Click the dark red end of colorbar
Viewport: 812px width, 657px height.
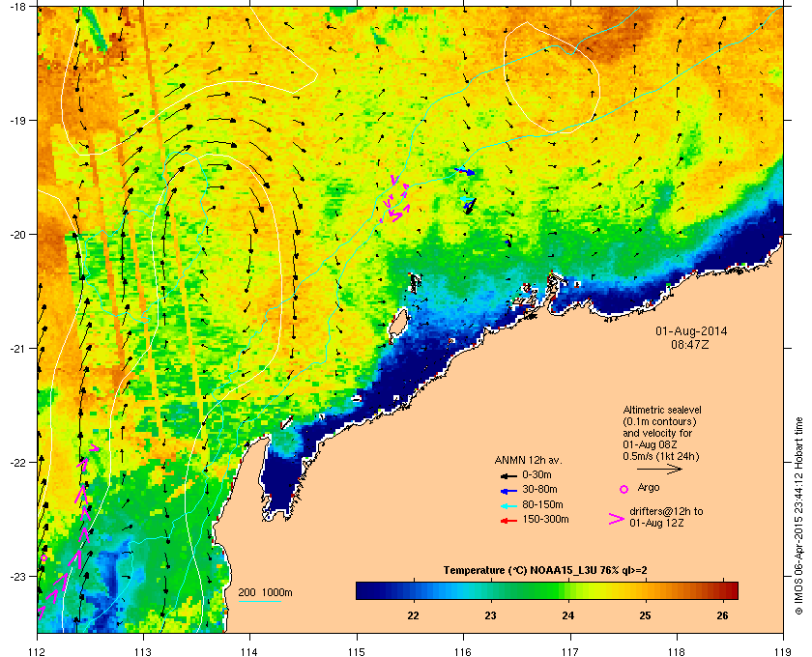[730, 590]
